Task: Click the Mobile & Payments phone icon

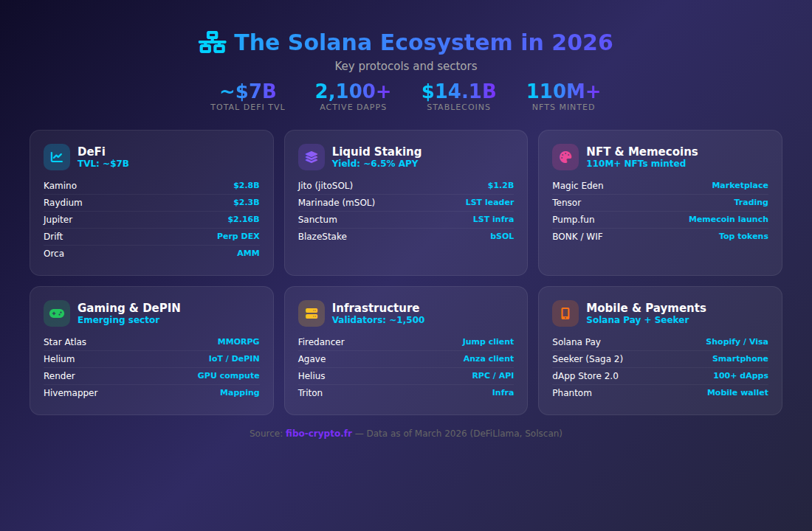Action: click(x=565, y=313)
